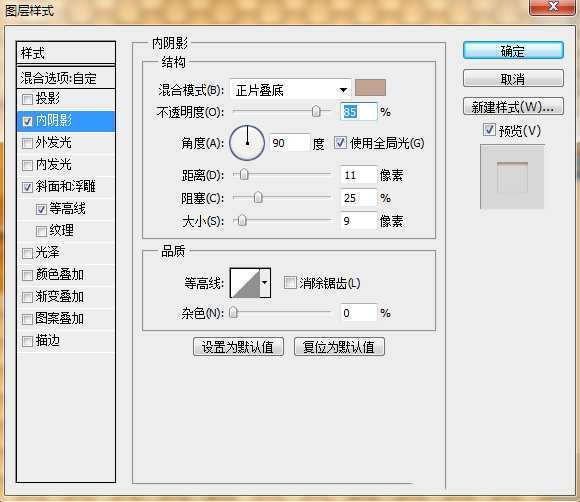Click the 设置为默认值 button

(238, 347)
